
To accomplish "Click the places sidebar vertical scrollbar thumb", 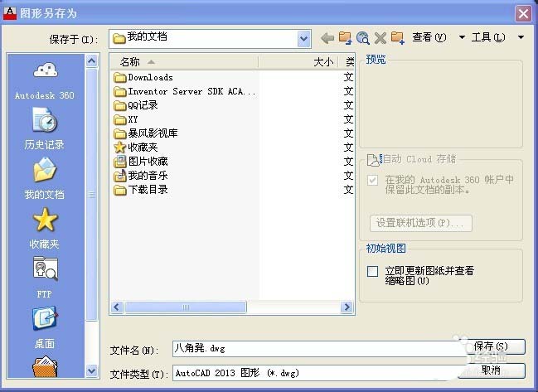I will 92,195.
